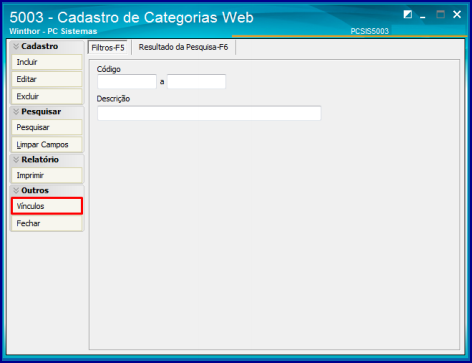Click the Editar button
Screen dimensions: 472x363
click(47, 79)
